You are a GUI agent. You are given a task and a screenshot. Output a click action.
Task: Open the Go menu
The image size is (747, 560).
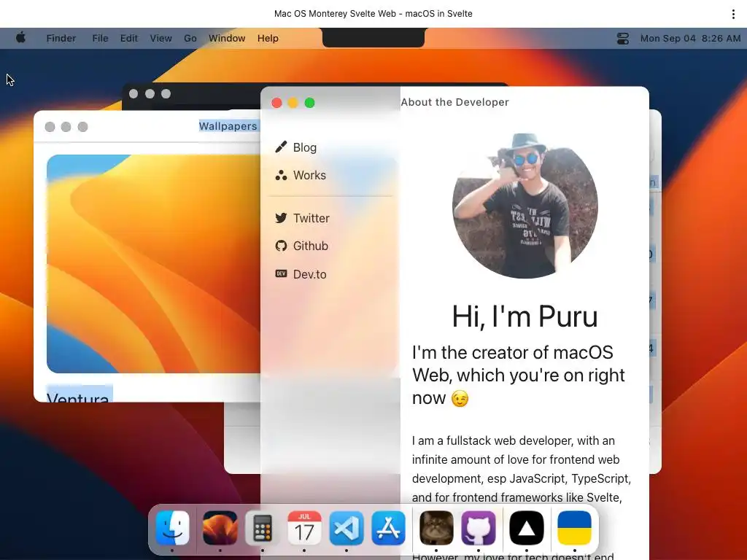pyautogui.click(x=190, y=38)
